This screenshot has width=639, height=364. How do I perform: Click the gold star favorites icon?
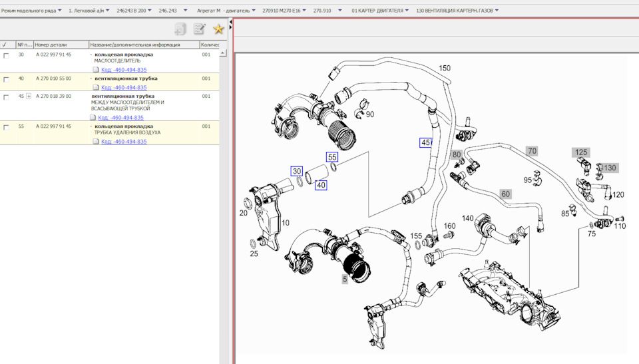[218, 29]
